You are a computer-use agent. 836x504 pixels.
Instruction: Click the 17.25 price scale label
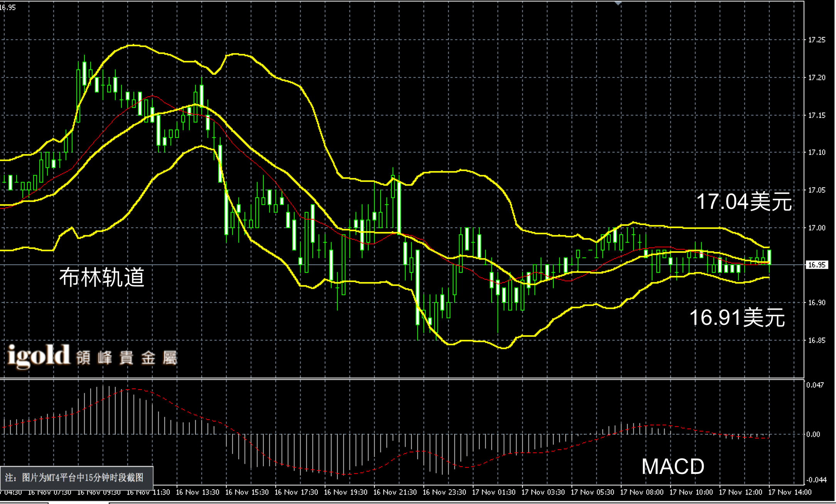[x=817, y=40]
